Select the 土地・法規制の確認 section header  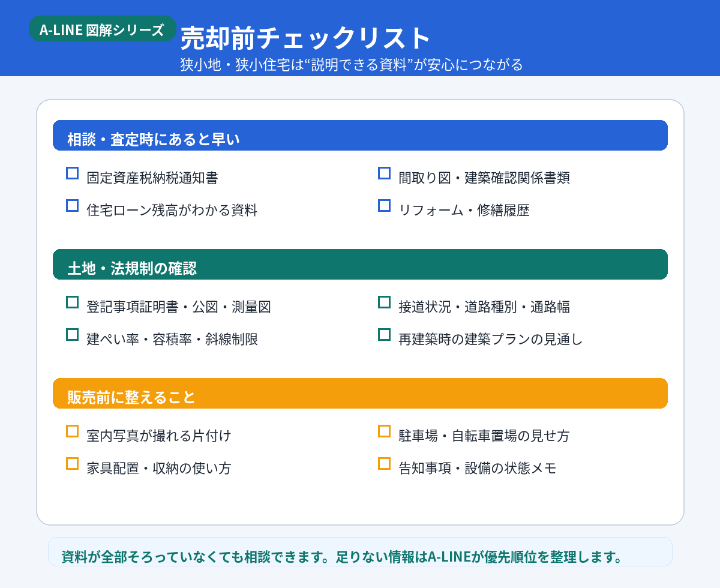click(x=360, y=264)
